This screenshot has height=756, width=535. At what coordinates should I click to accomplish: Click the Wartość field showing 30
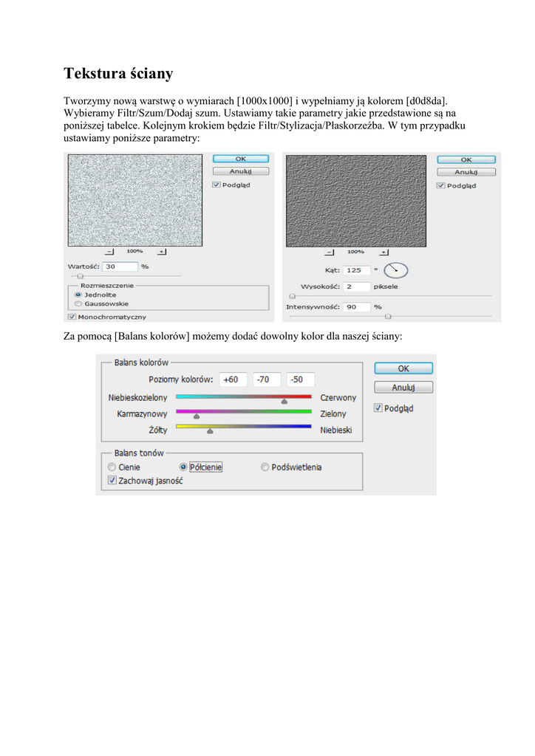pyautogui.click(x=120, y=267)
